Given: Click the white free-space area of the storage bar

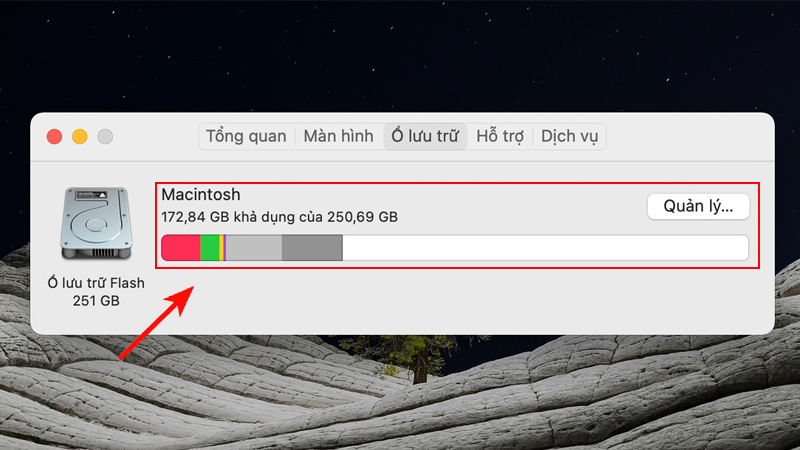Looking at the screenshot, I should (x=545, y=248).
